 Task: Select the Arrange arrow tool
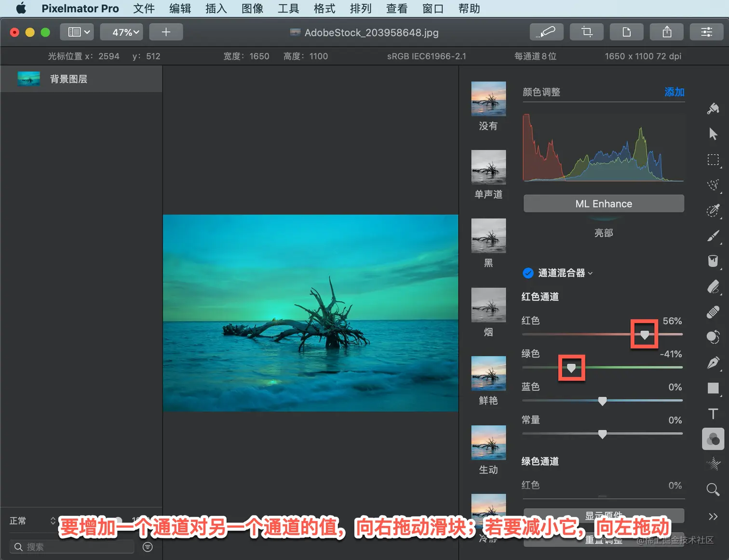tap(713, 134)
